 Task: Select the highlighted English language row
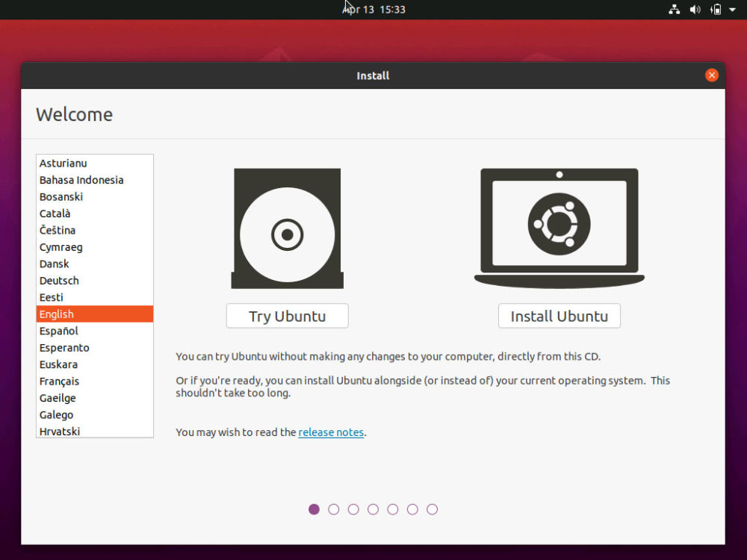[95, 314]
